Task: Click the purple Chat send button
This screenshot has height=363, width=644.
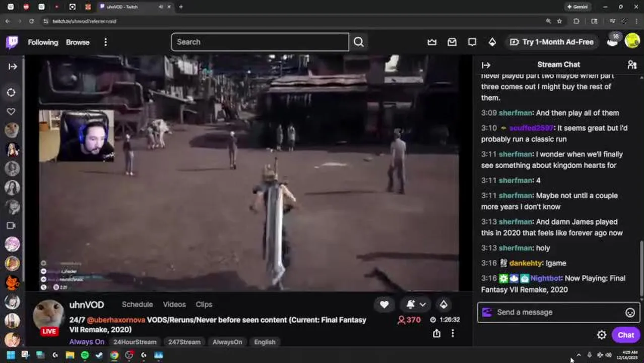Action: click(x=626, y=335)
